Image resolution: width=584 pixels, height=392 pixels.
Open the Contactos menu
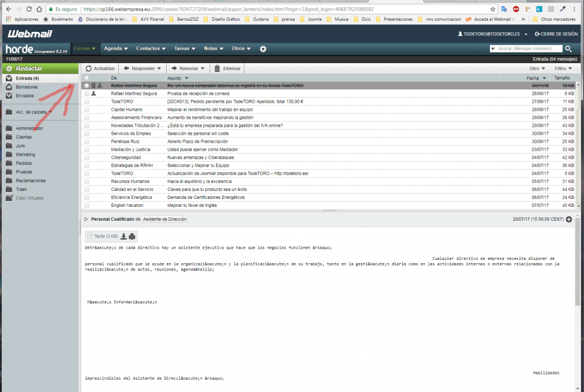tap(151, 48)
